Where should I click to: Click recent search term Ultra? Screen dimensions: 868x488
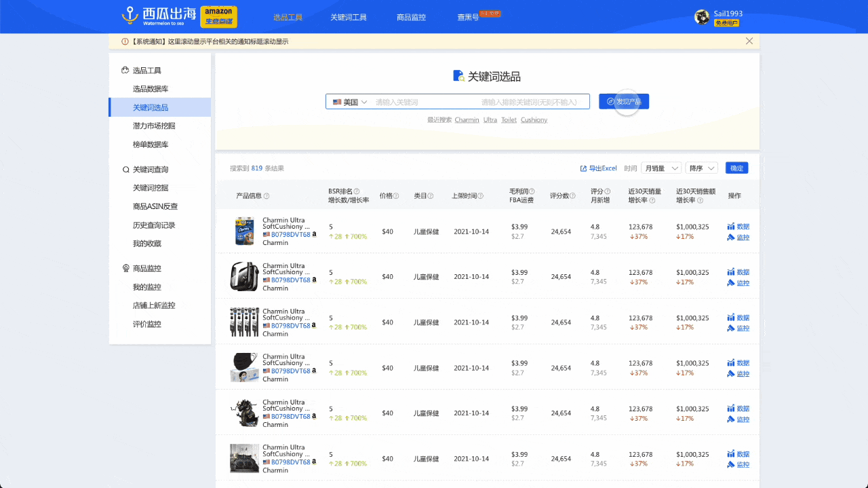(x=490, y=120)
